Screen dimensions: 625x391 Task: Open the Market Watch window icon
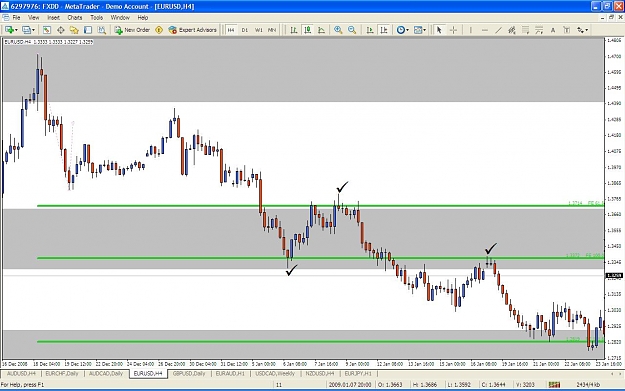coord(47,30)
